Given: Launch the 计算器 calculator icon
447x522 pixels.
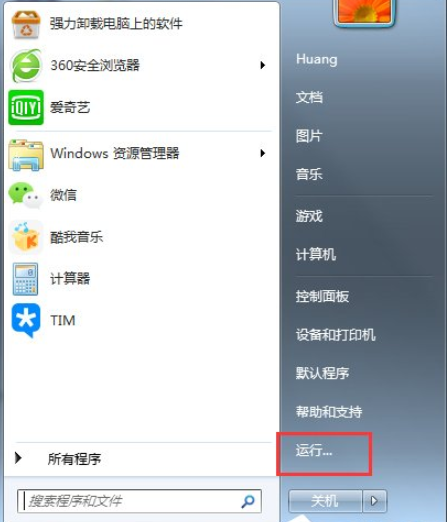Looking at the screenshot, I should point(25,279).
